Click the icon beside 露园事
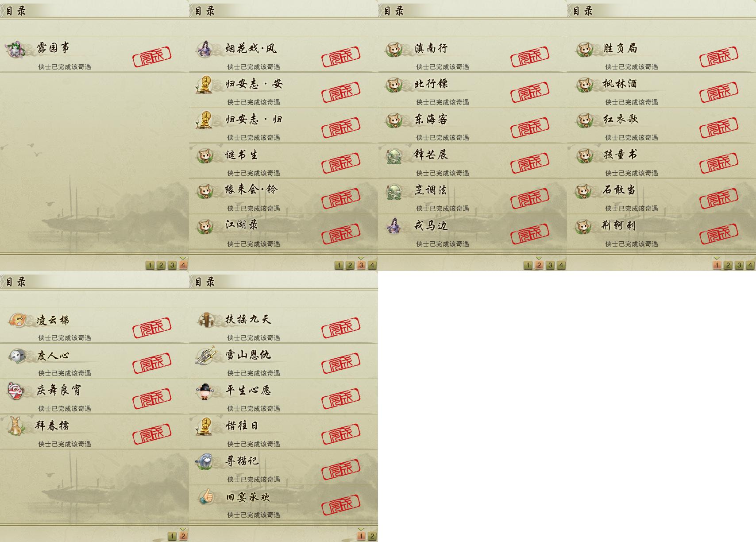 pos(15,49)
